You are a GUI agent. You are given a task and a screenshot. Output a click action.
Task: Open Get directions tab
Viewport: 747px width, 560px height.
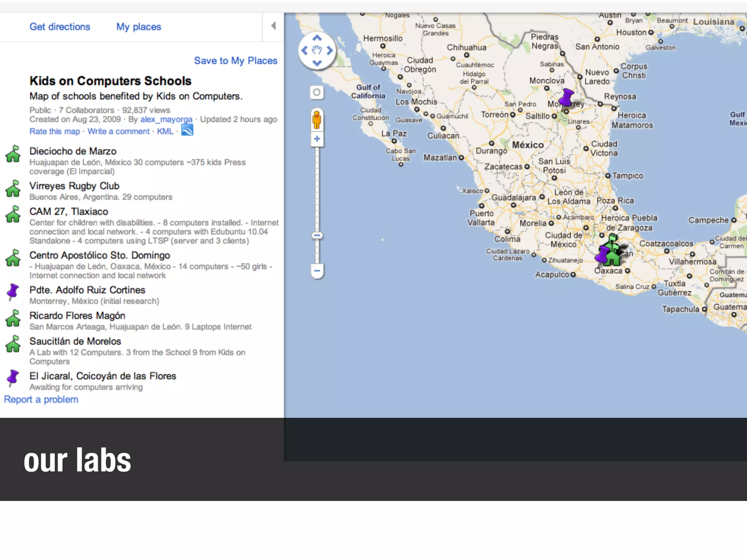(60, 27)
